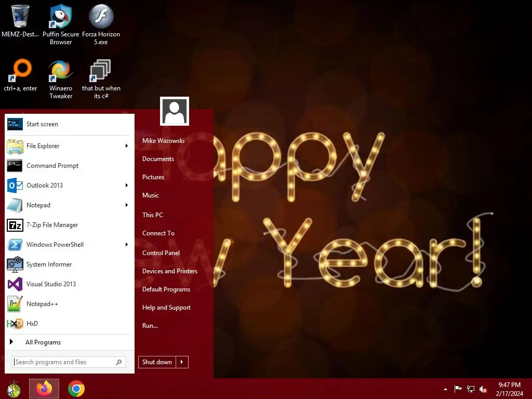The image size is (532, 399).
Task: Click the search magnifier icon in start menu
Action: [119, 362]
